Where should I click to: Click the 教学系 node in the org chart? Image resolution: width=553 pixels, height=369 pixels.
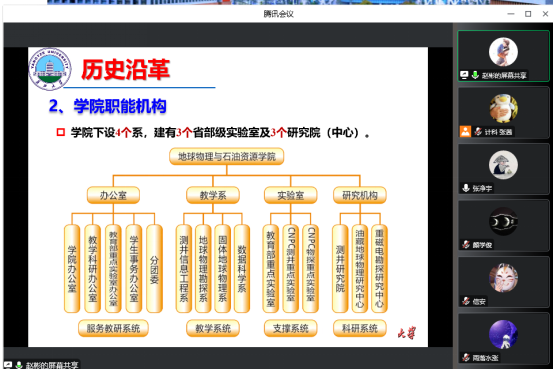pos(213,195)
